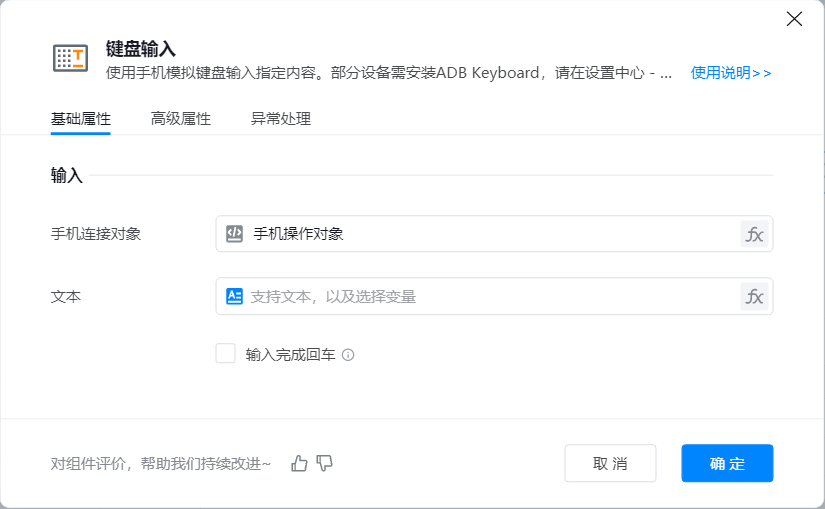Enable the 输入完成回车 checkbox
Screen dimensions: 825x509
[x=226, y=353]
